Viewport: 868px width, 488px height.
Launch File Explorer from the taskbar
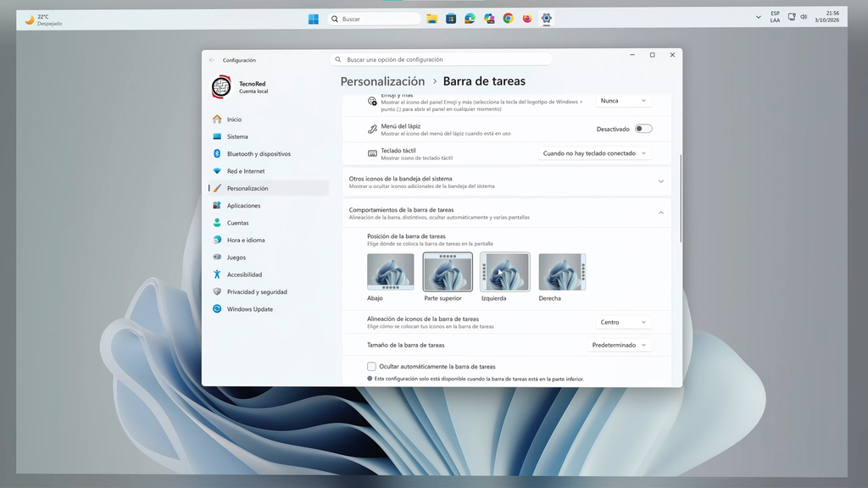tap(431, 19)
